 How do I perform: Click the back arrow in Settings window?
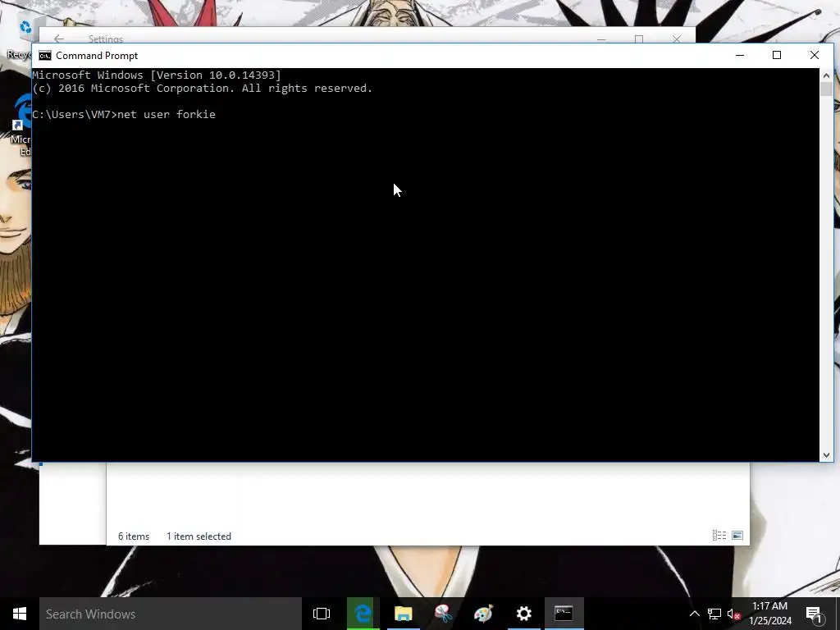point(59,39)
